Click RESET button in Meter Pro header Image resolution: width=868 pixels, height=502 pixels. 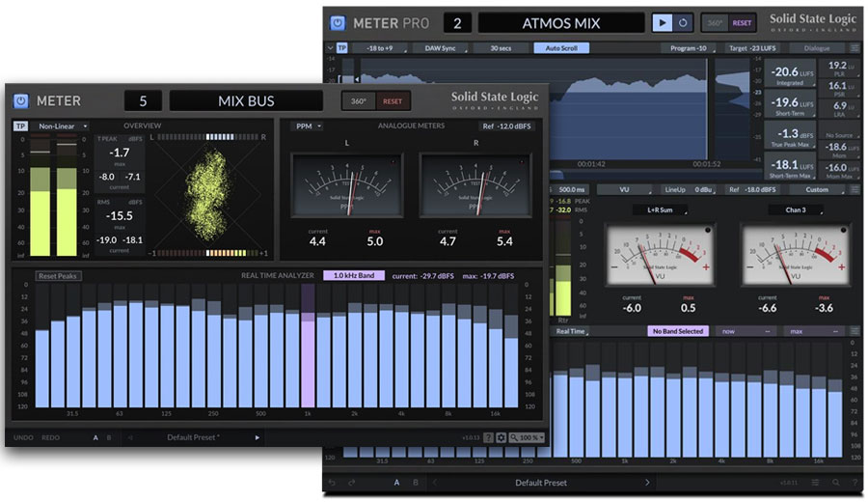pyautogui.click(x=742, y=23)
